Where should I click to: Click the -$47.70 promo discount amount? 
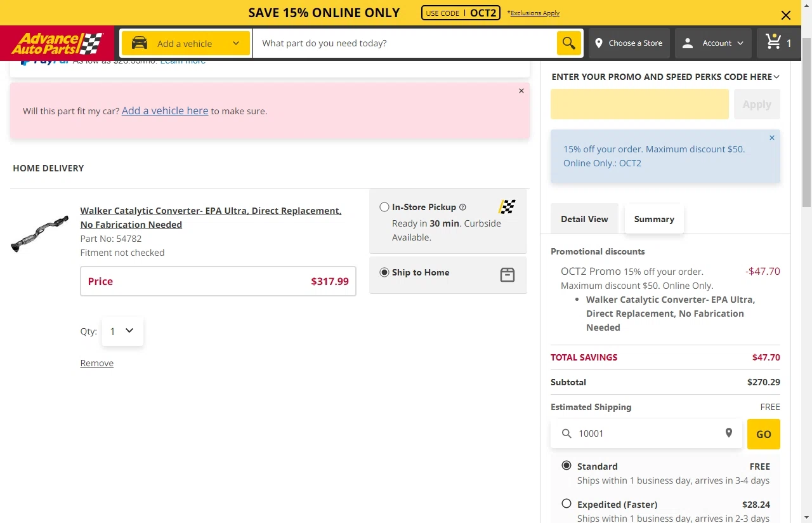point(763,271)
